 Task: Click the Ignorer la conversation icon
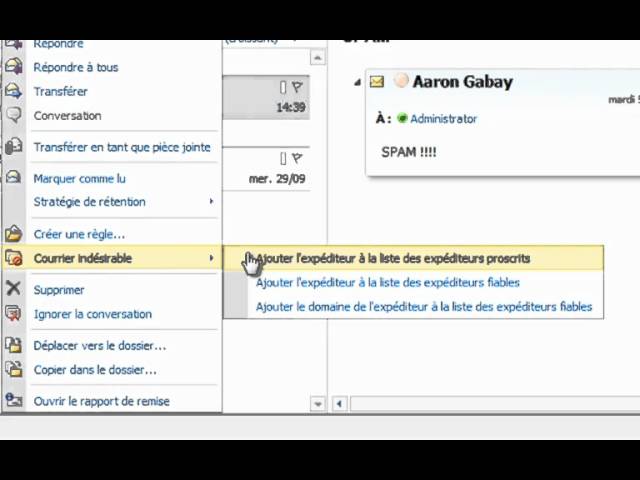click(x=13, y=313)
